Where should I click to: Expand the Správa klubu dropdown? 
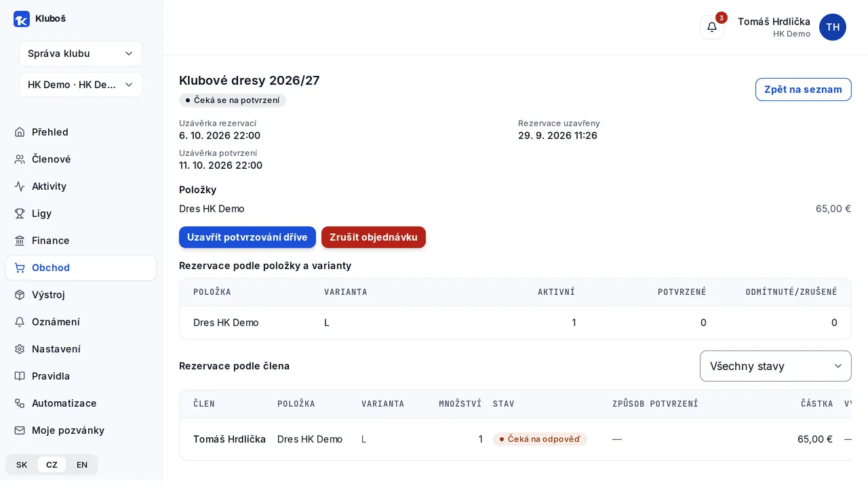click(x=81, y=54)
